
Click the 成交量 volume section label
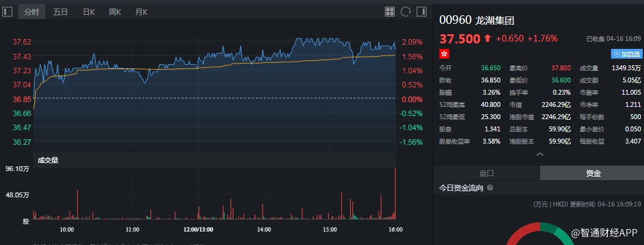click(48, 160)
